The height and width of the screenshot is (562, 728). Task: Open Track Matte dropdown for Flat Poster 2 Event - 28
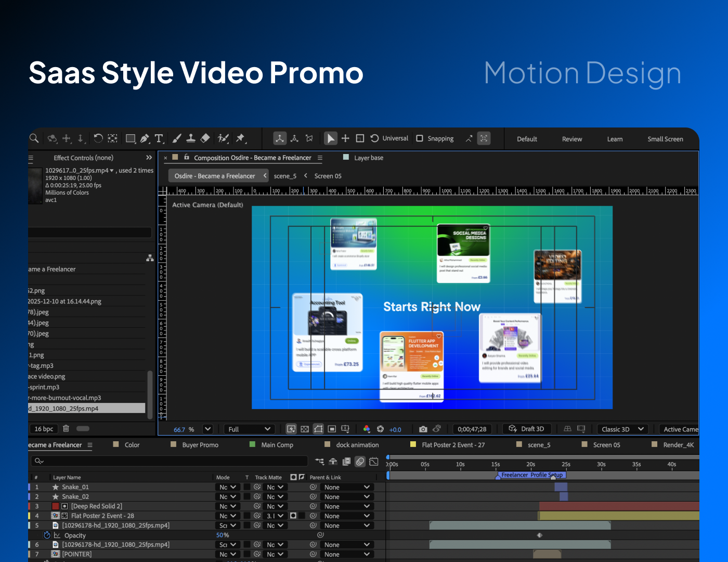click(x=275, y=516)
